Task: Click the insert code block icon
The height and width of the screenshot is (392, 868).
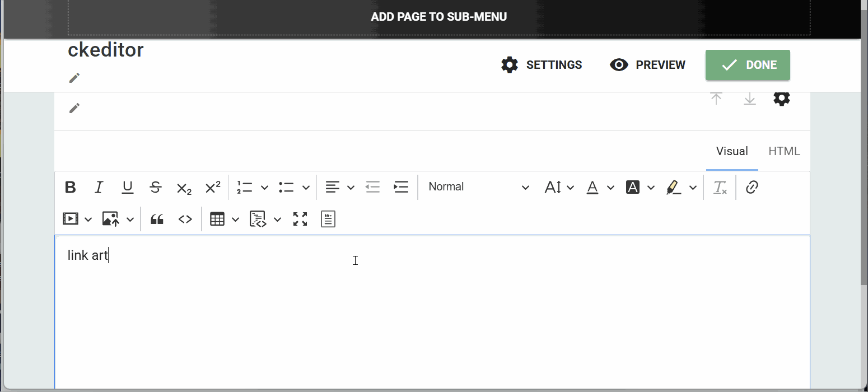Action: [x=258, y=219]
